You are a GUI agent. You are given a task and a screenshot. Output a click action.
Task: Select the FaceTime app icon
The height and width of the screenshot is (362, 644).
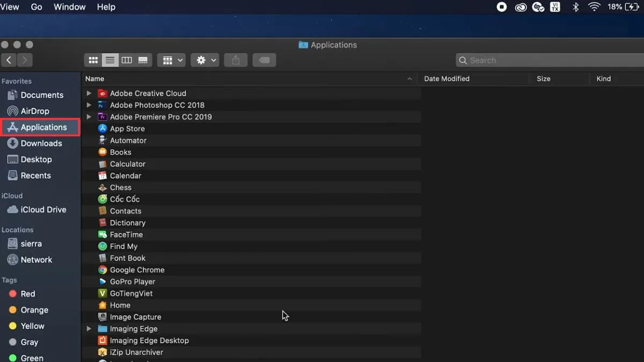pyautogui.click(x=103, y=235)
